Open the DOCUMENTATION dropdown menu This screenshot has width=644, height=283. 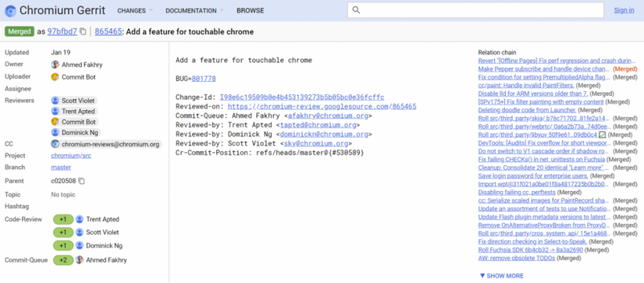click(x=194, y=11)
